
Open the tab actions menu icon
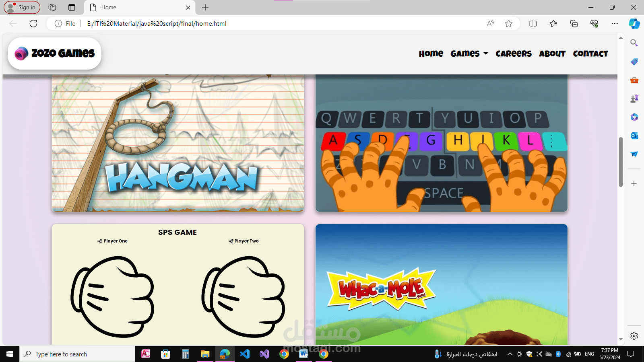point(72,7)
